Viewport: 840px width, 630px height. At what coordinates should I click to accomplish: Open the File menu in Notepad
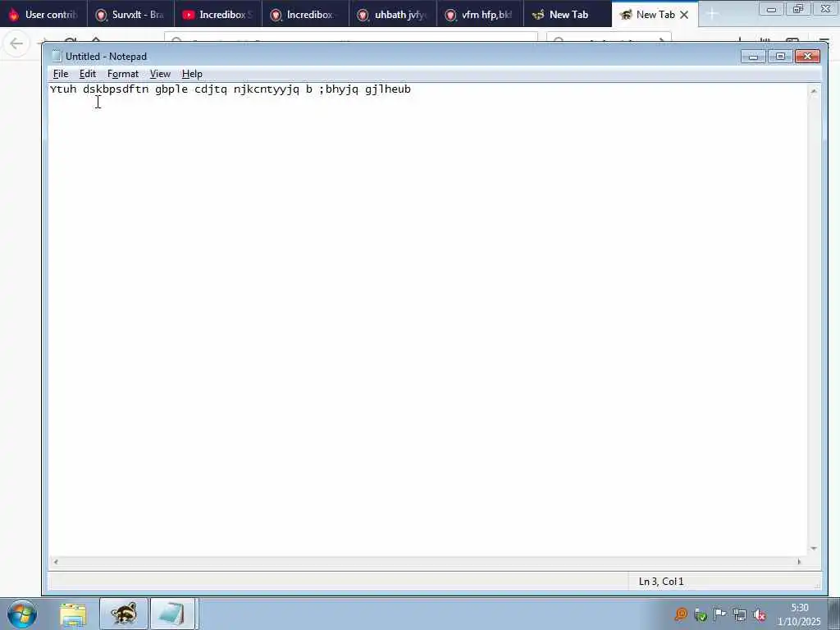(61, 74)
